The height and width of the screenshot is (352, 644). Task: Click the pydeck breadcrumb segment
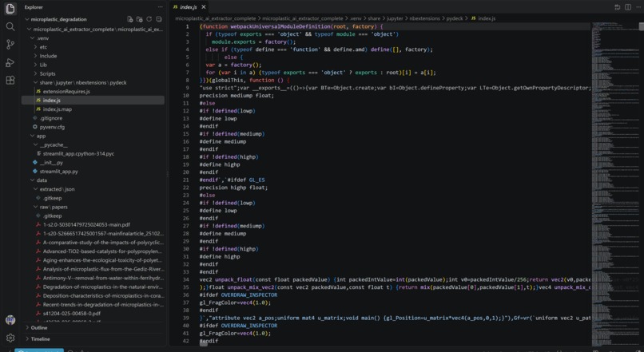point(455,18)
